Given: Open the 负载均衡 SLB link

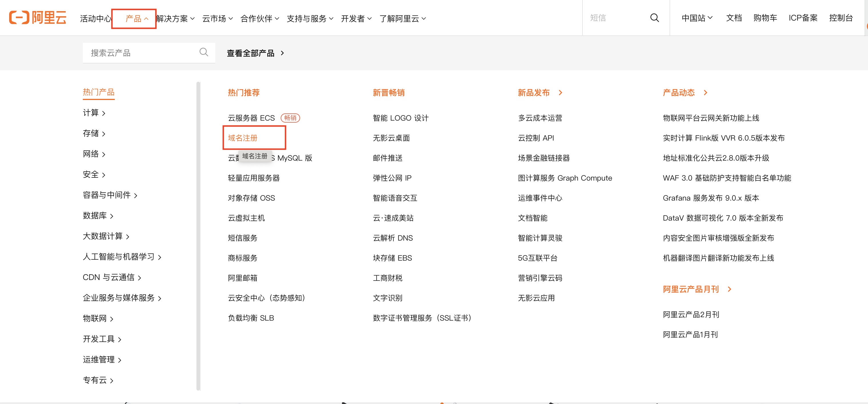Looking at the screenshot, I should (251, 318).
